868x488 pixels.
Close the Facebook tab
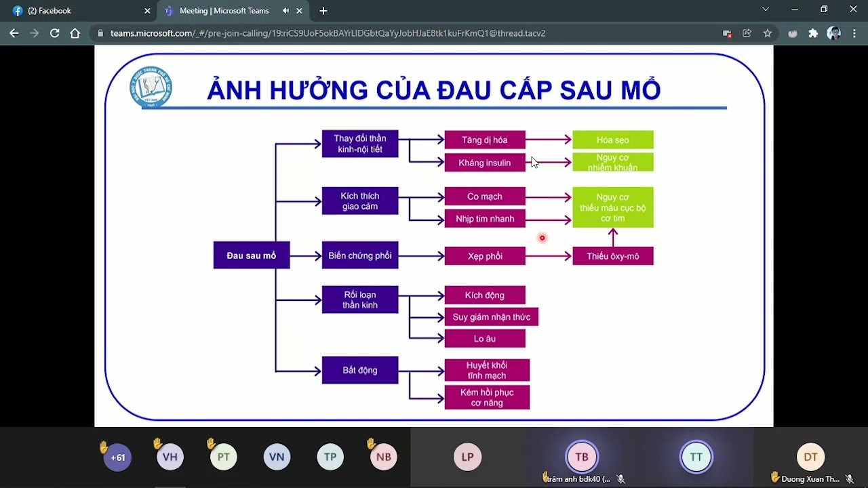pos(147,11)
